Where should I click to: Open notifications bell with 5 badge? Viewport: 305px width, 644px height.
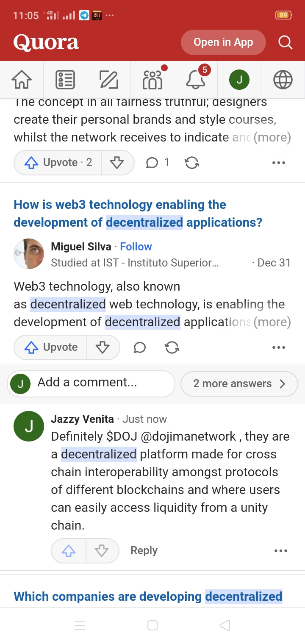[x=196, y=79]
